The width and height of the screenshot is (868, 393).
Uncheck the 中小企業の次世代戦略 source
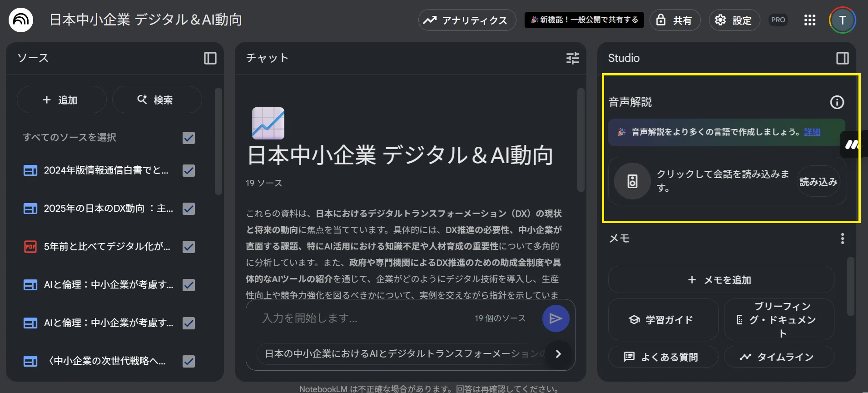click(x=188, y=361)
